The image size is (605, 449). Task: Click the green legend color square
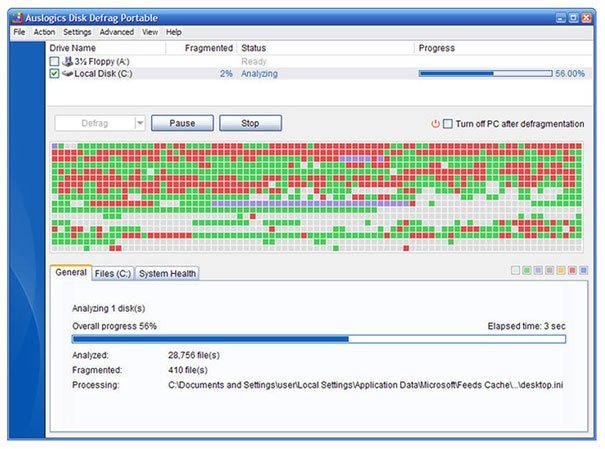[527, 270]
